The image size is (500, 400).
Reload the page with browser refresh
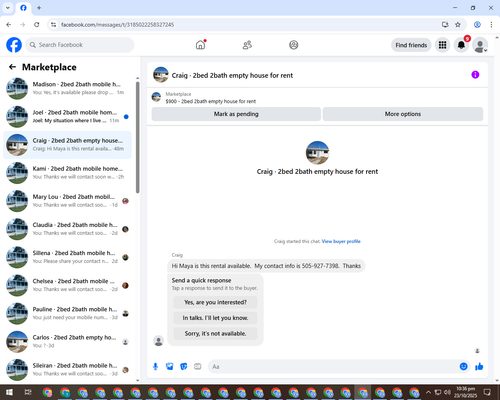pos(37,24)
